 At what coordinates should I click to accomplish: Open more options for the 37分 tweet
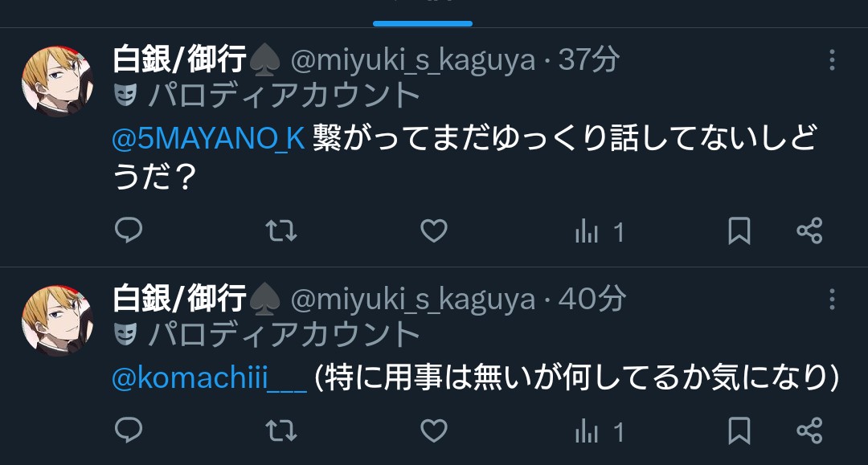pyautogui.click(x=832, y=59)
